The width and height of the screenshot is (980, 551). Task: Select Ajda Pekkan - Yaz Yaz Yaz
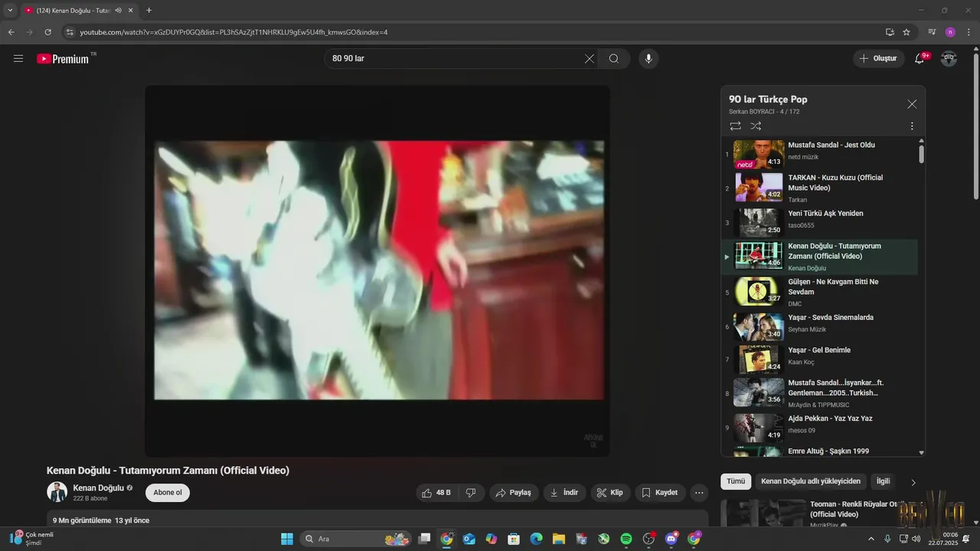819,427
